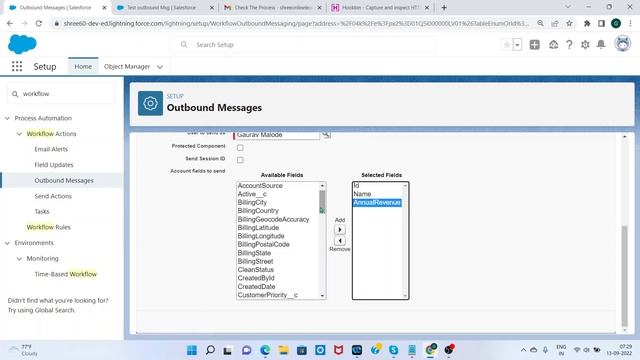Image resolution: width=640 pixels, height=360 pixels.
Task: Open the Object Manager tab
Action: pos(127,66)
